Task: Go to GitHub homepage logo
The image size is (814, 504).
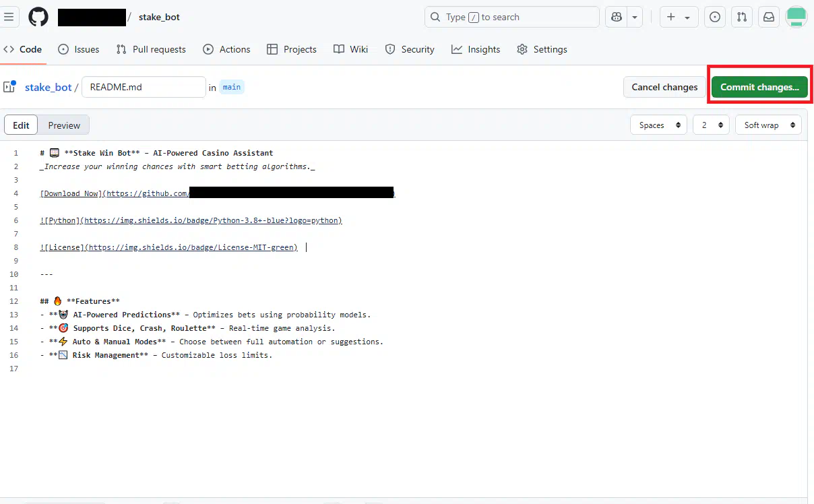Action: 38,17
